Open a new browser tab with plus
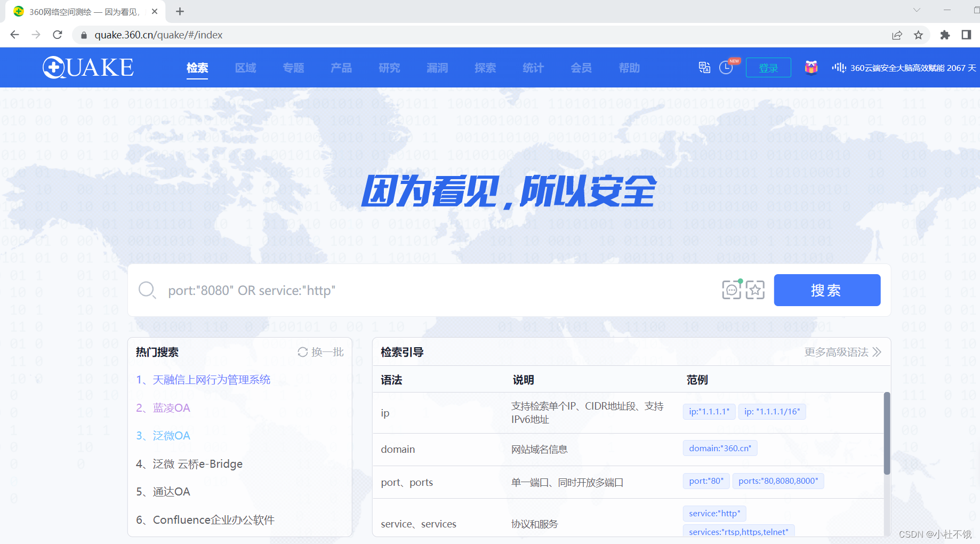Screen dimensions: 980x544 pyautogui.click(x=180, y=11)
